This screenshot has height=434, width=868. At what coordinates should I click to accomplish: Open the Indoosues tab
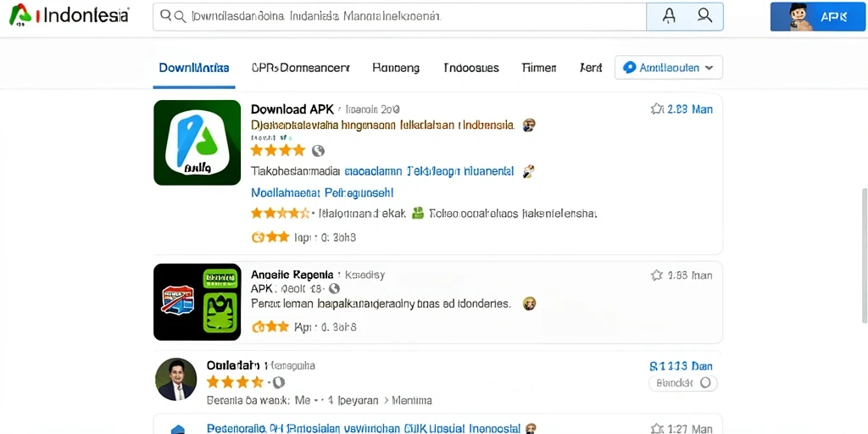(471, 68)
